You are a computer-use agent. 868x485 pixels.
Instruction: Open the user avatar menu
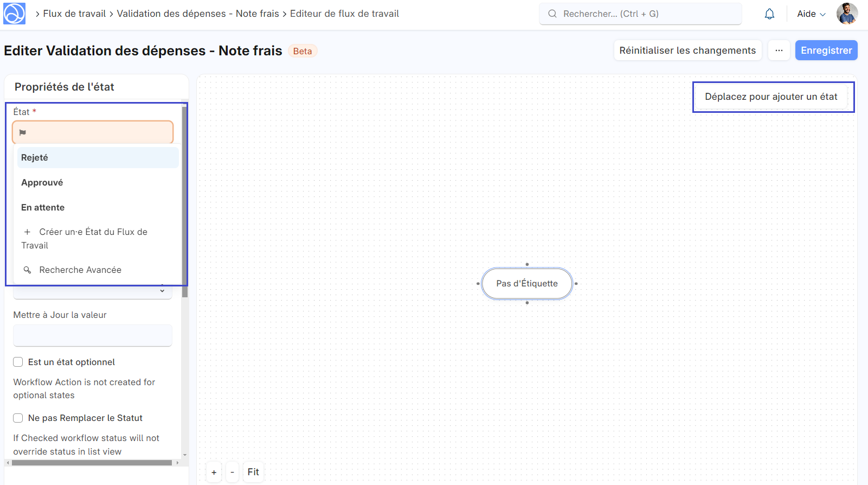[846, 14]
